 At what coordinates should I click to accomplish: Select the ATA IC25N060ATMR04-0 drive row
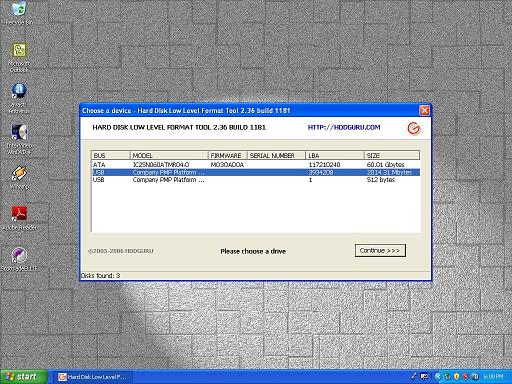pyautogui.click(x=256, y=165)
